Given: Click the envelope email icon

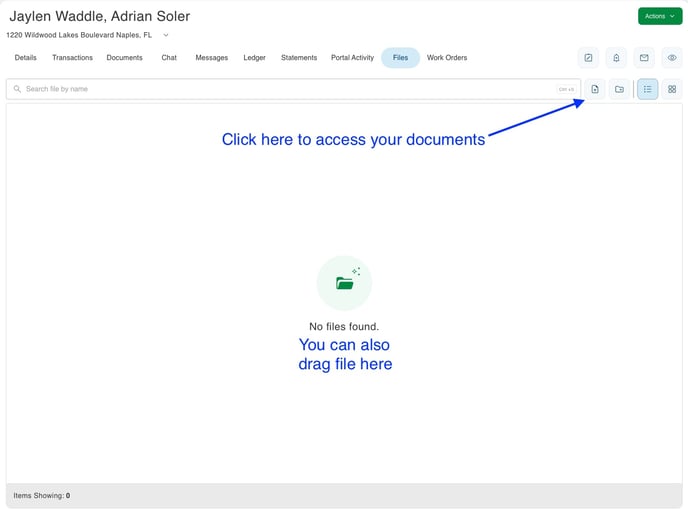Looking at the screenshot, I should coord(644,58).
